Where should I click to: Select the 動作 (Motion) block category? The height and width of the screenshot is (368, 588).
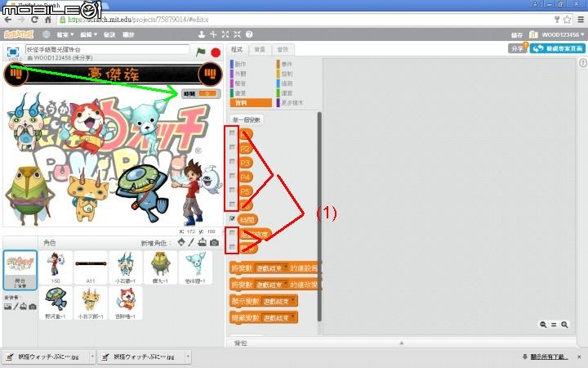(x=251, y=65)
